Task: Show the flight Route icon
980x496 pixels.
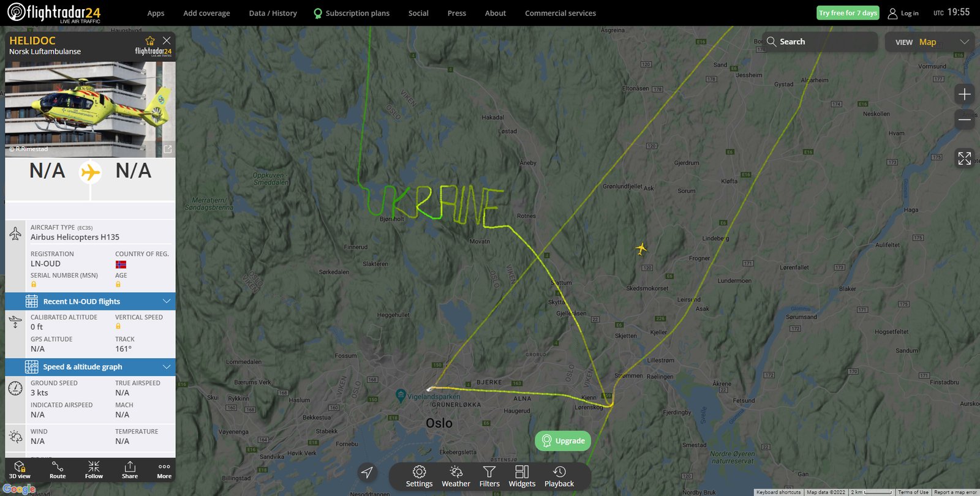Action: pos(58,470)
